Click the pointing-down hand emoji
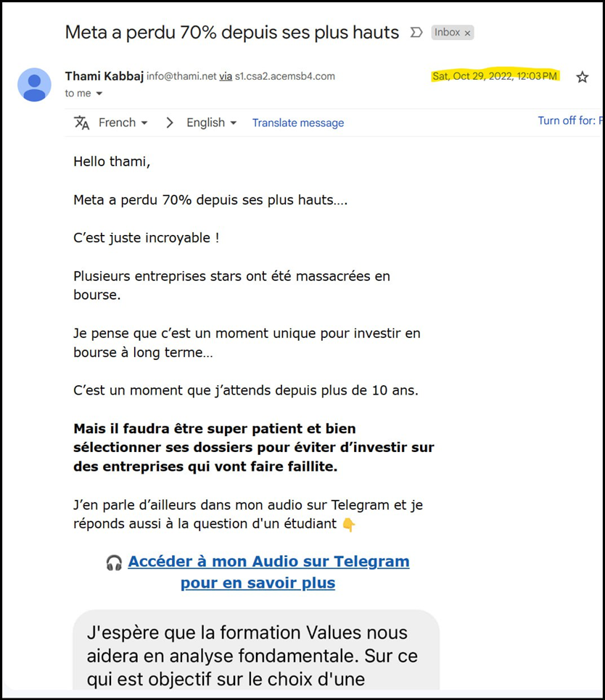Viewport: 605px width, 700px height. tap(349, 524)
